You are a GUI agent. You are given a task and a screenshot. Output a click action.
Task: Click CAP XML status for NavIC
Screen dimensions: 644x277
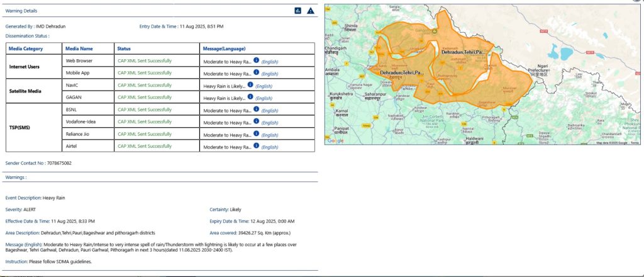click(x=145, y=85)
